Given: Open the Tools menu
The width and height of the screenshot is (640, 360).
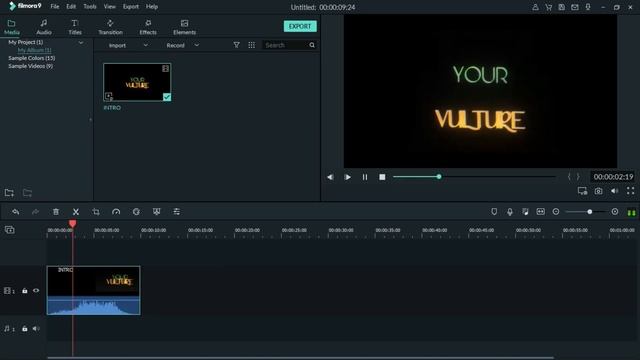Looking at the screenshot, I should [90, 7].
